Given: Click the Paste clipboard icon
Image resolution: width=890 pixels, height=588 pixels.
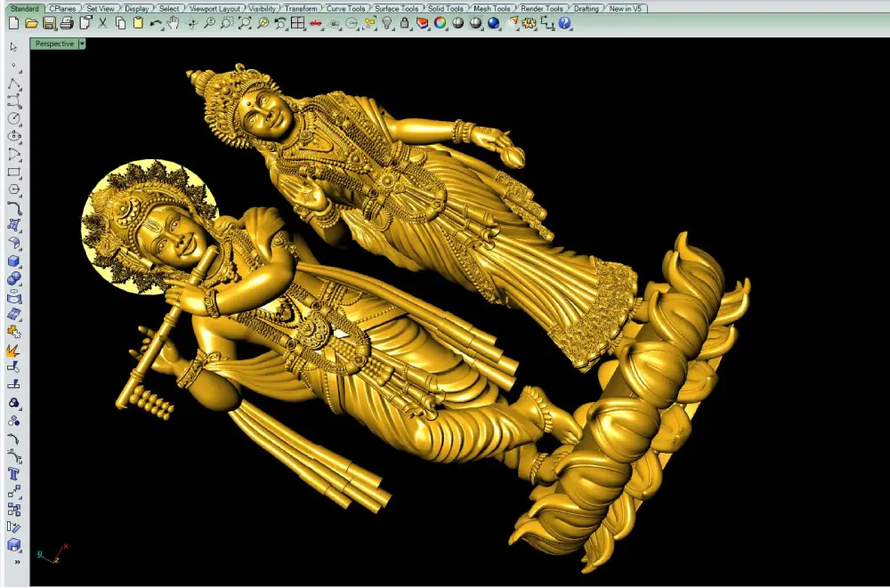Looking at the screenshot, I should point(138,23).
